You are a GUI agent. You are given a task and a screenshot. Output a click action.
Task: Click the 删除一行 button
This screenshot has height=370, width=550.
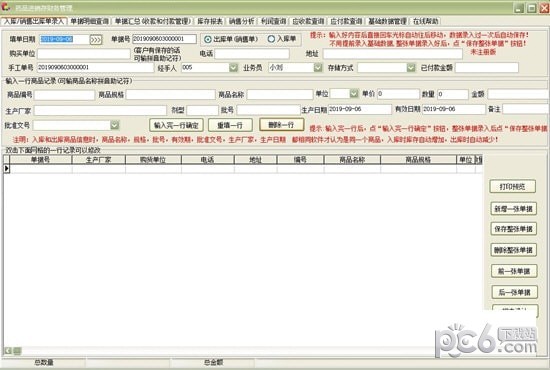click(x=281, y=125)
